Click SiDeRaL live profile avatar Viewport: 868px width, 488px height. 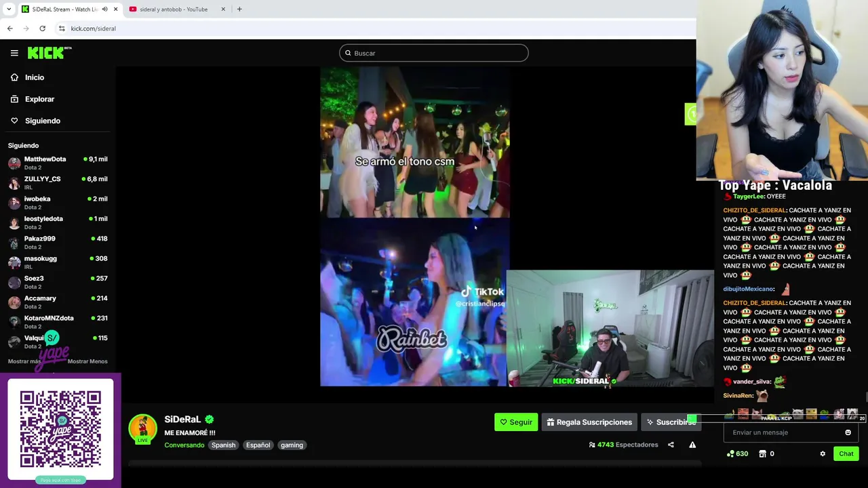coord(142,429)
